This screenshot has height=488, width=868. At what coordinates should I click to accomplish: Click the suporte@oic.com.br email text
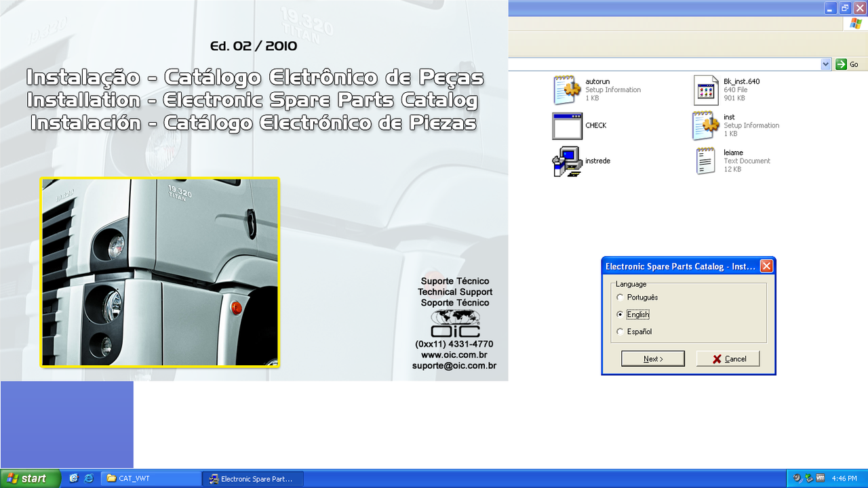tap(454, 366)
